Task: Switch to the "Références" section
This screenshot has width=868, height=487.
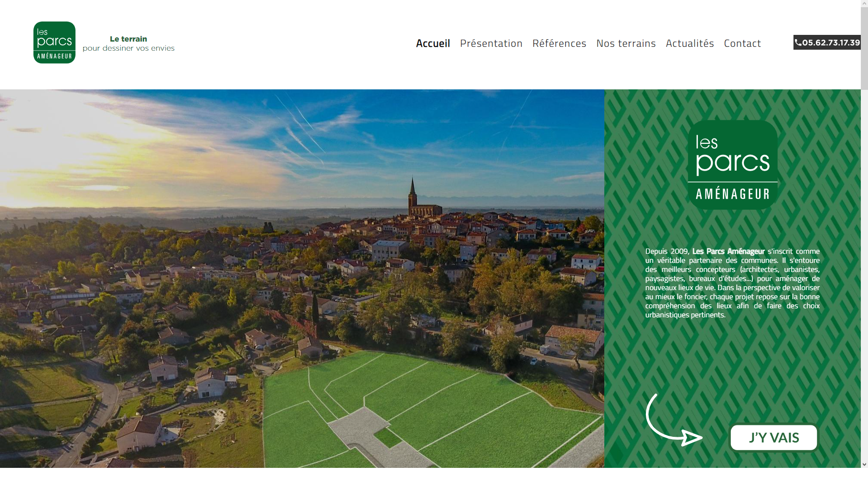Action: tap(559, 43)
